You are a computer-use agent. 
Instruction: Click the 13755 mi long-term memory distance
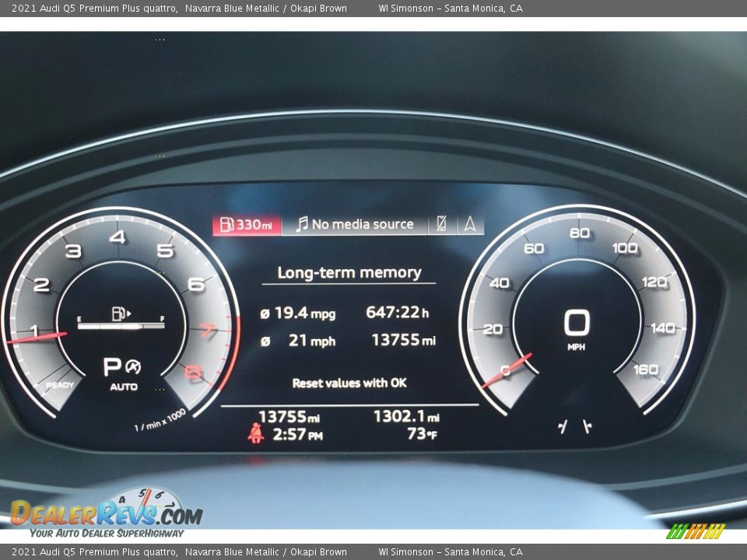click(x=404, y=340)
